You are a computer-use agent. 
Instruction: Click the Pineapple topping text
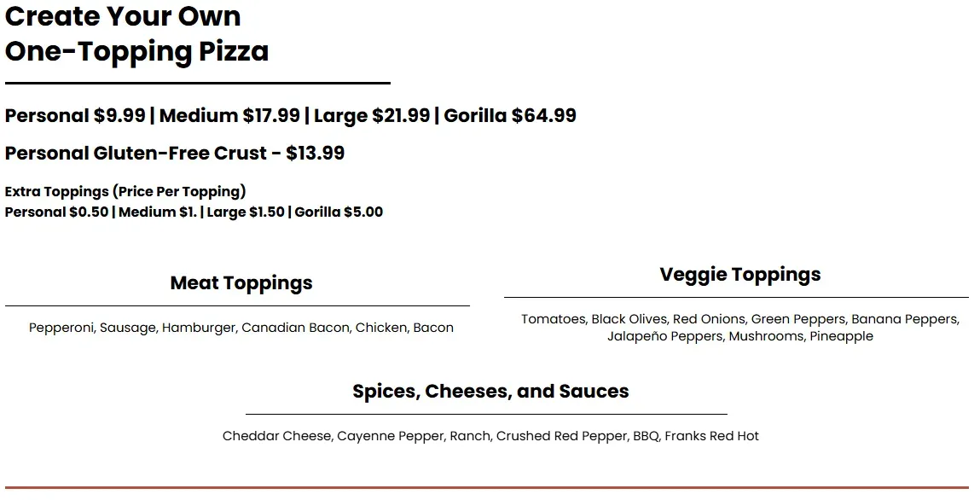842,336
